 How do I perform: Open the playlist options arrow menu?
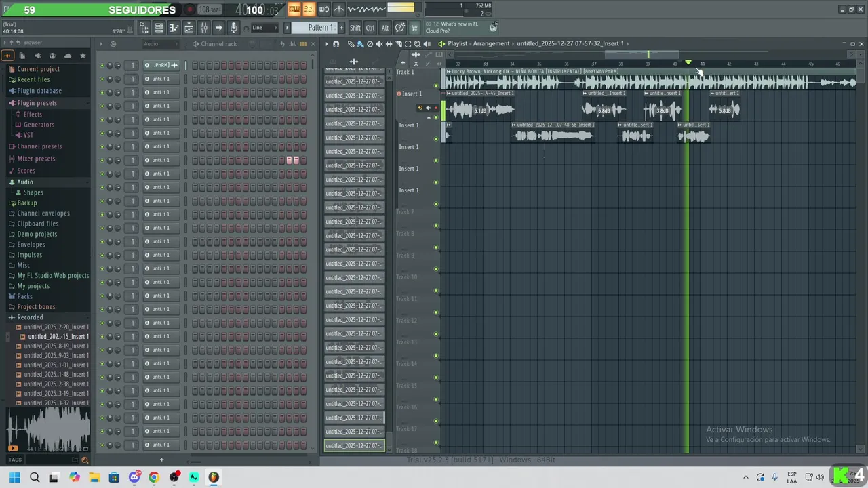tap(326, 43)
